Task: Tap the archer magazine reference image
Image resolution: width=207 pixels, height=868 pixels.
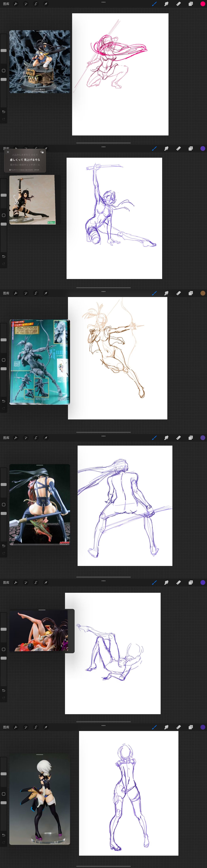Action: pyautogui.click(x=39, y=362)
